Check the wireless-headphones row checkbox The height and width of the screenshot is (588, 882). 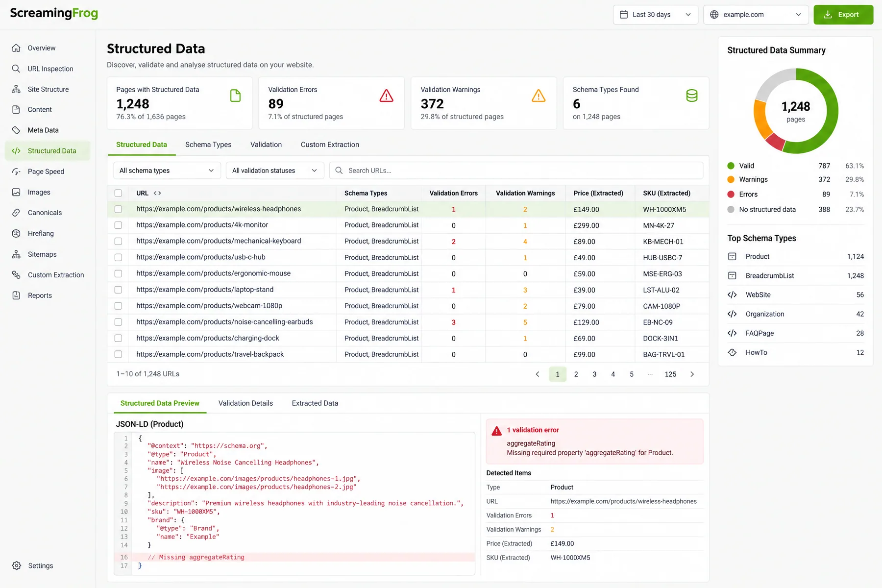pyautogui.click(x=118, y=209)
